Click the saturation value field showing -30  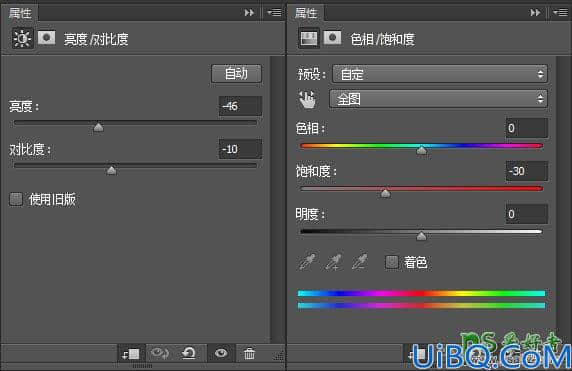point(526,171)
